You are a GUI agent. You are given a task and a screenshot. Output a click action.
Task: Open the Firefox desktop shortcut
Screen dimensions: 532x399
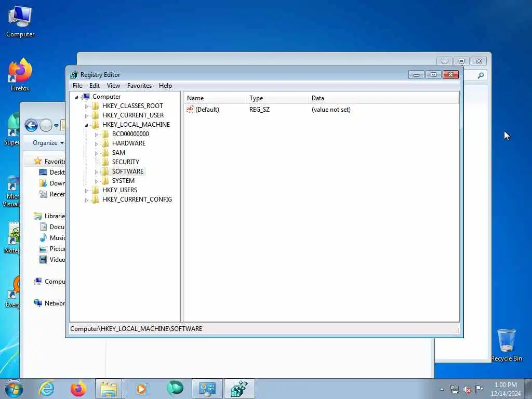(x=20, y=75)
